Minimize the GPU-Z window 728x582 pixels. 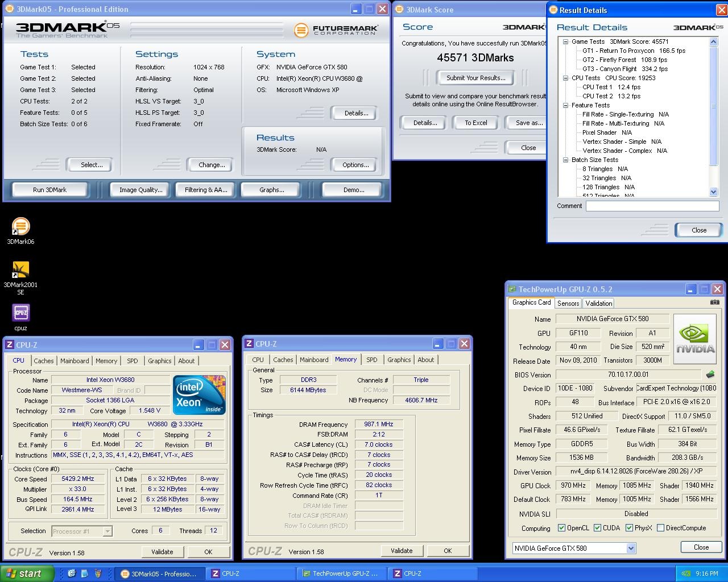tap(690, 289)
